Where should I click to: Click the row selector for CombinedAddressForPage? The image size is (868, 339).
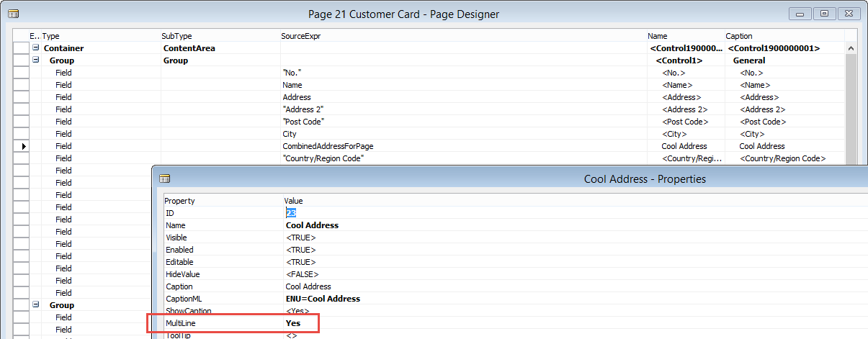tap(21, 146)
